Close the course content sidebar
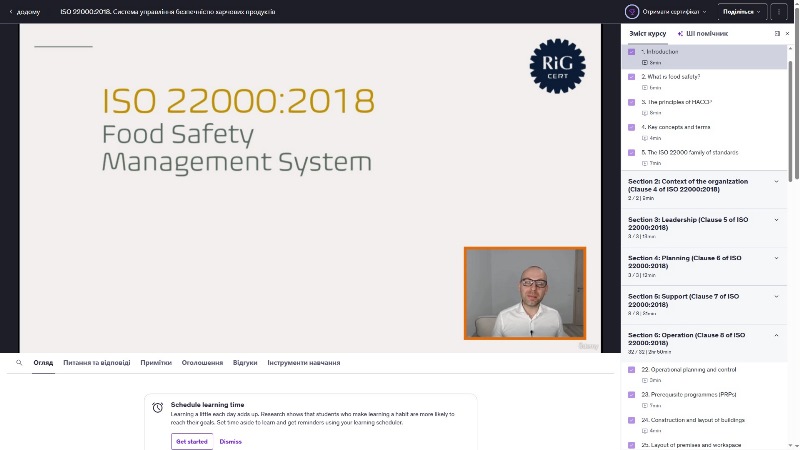 click(x=788, y=33)
